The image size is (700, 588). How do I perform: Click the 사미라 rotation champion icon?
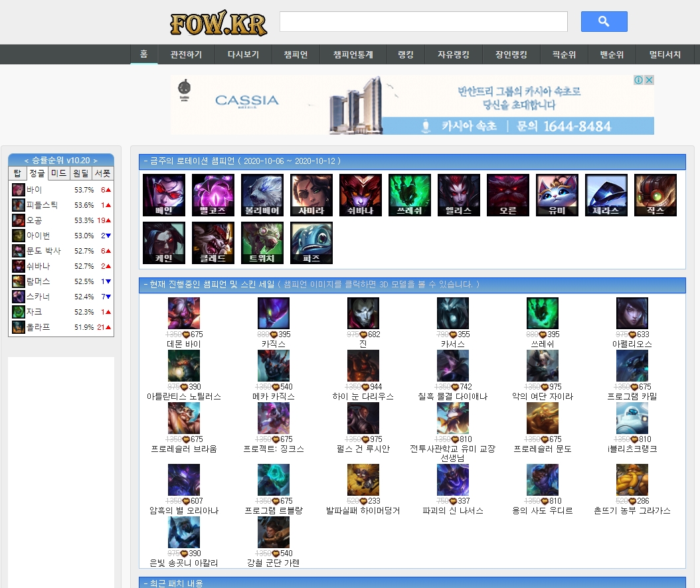311,195
